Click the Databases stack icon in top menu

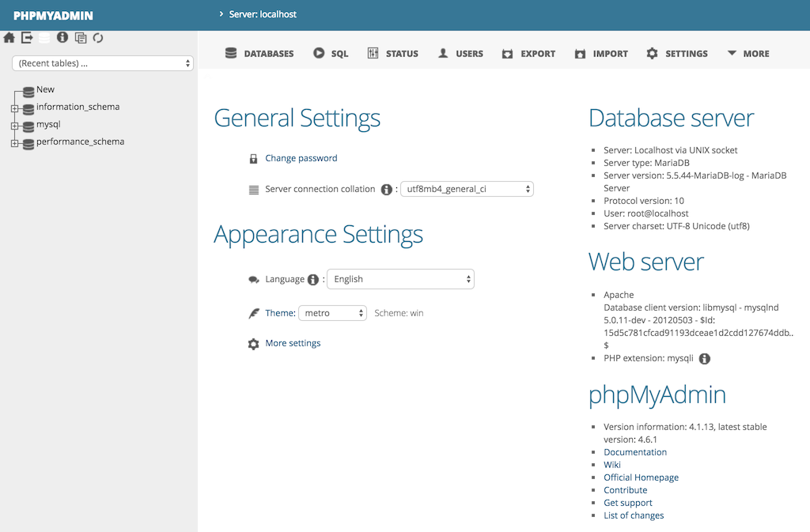pyautogui.click(x=231, y=53)
